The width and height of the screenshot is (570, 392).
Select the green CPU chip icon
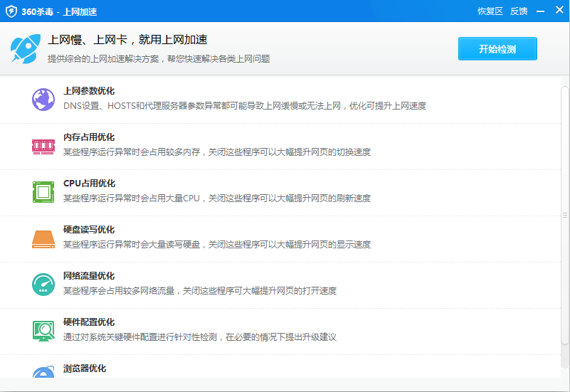43,192
